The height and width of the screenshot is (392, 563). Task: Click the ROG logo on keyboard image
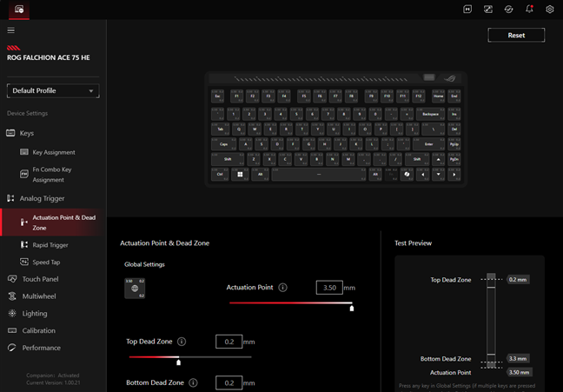tap(449, 78)
